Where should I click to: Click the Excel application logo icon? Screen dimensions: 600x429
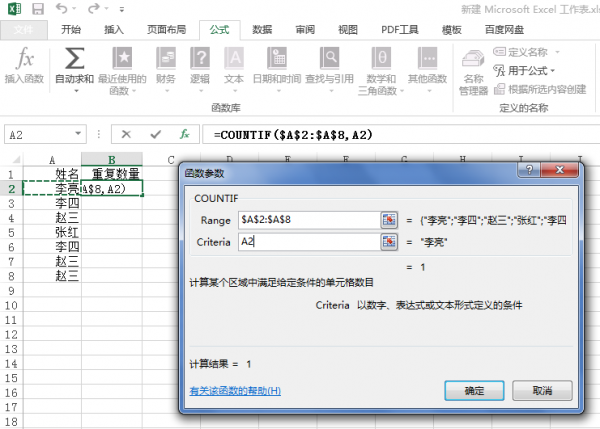14,8
